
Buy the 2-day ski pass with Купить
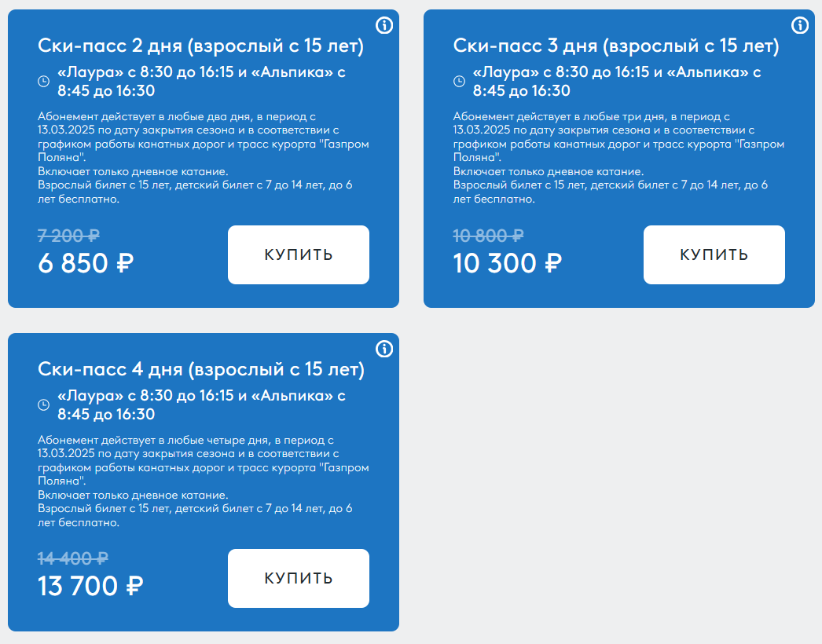(x=299, y=254)
